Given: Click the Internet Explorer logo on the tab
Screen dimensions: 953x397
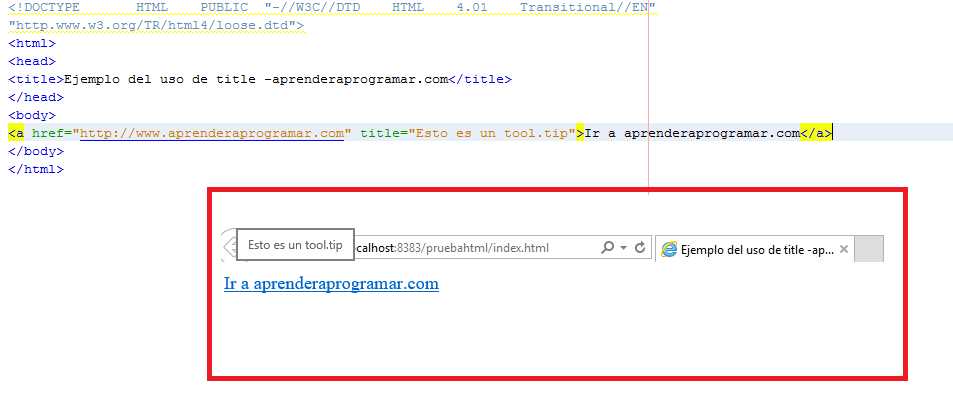Looking at the screenshot, I should click(669, 249).
